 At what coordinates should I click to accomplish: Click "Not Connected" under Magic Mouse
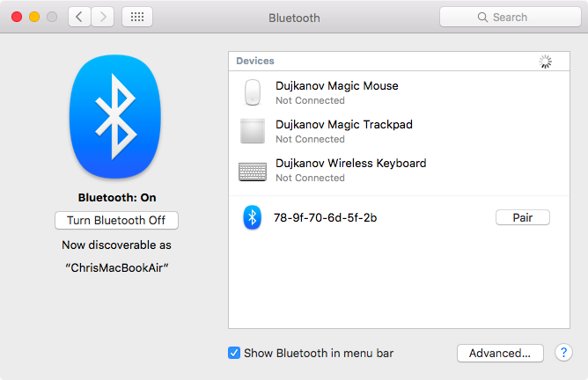pos(310,100)
